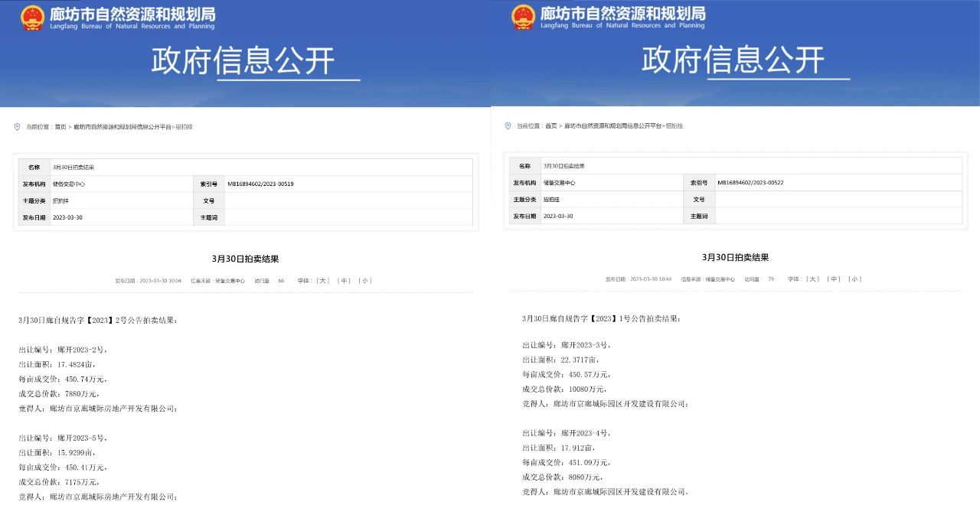The image size is (980, 505).
Task: Click the location pin icon on the left page
Action: coord(18,127)
